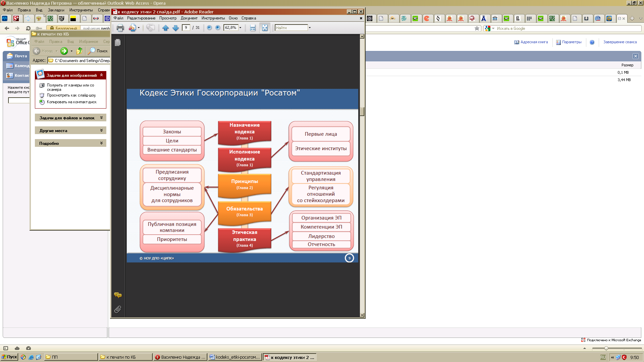
Task: Click the Пуск start button
Action: (9, 357)
